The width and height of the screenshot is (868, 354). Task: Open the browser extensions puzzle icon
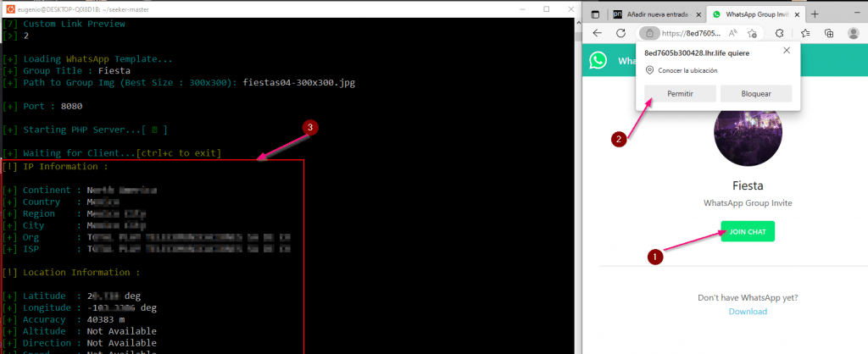pos(780,33)
